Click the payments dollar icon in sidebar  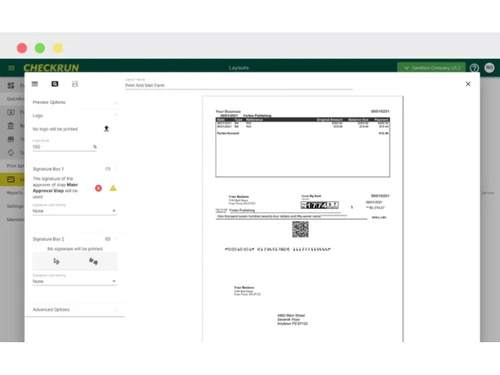click(11, 112)
